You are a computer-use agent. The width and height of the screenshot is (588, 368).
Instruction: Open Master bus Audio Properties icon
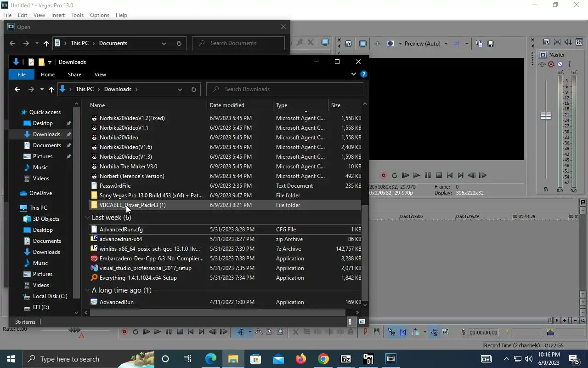coord(547,42)
